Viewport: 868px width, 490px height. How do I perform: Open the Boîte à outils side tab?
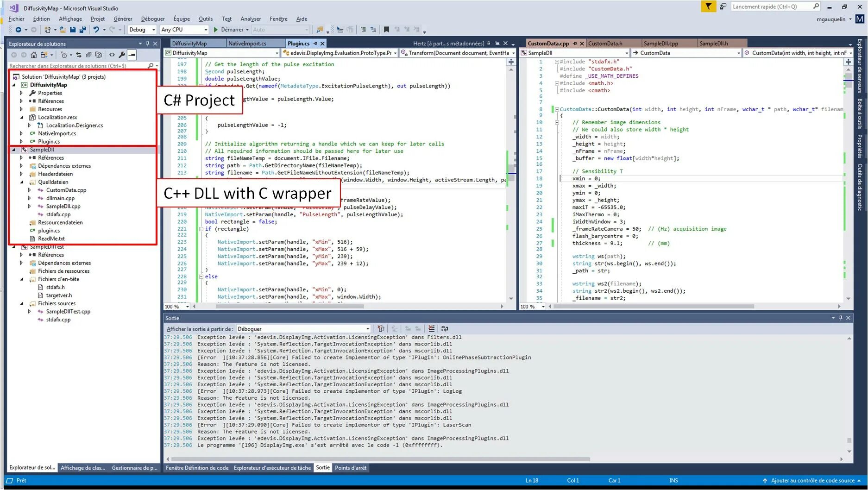click(860, 113)
